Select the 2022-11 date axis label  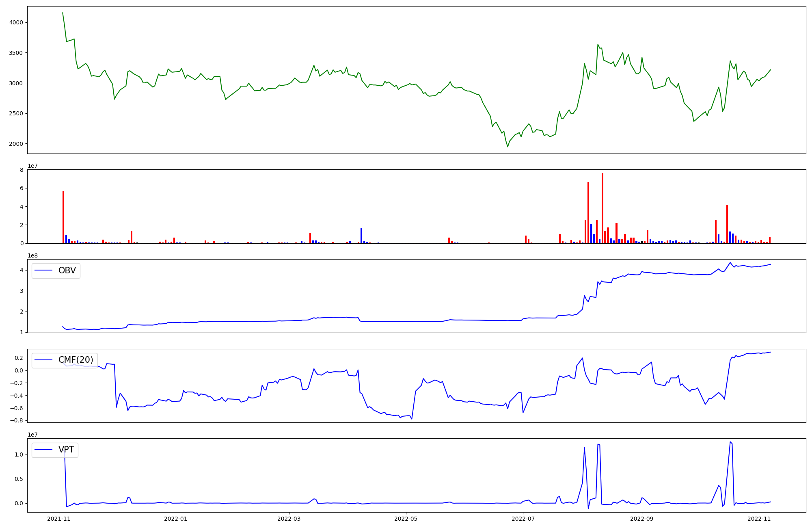tap(759, 519)
